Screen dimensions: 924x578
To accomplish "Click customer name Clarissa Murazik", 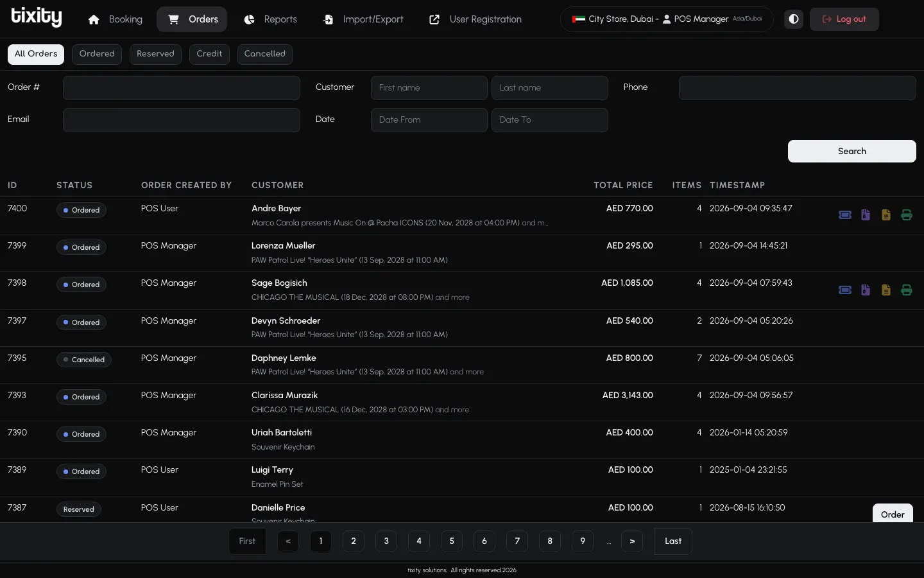I will (x=285, y=396).
